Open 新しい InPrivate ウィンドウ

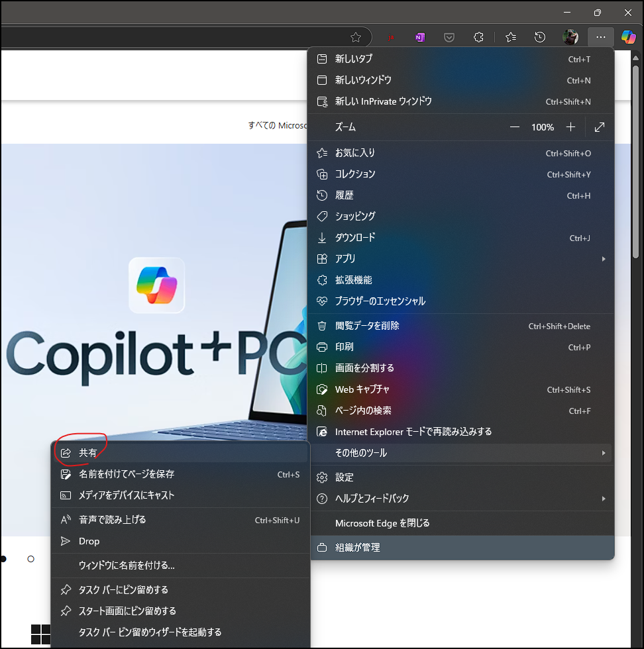[461, 101]
